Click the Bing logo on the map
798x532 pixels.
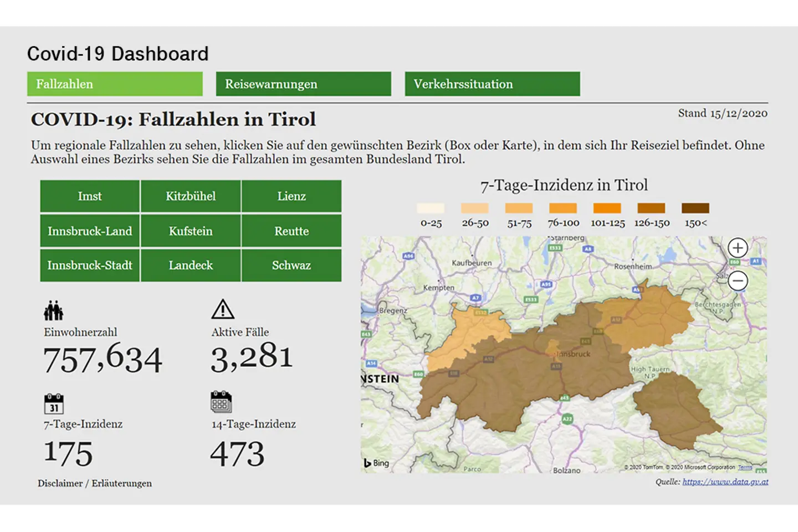377,463
